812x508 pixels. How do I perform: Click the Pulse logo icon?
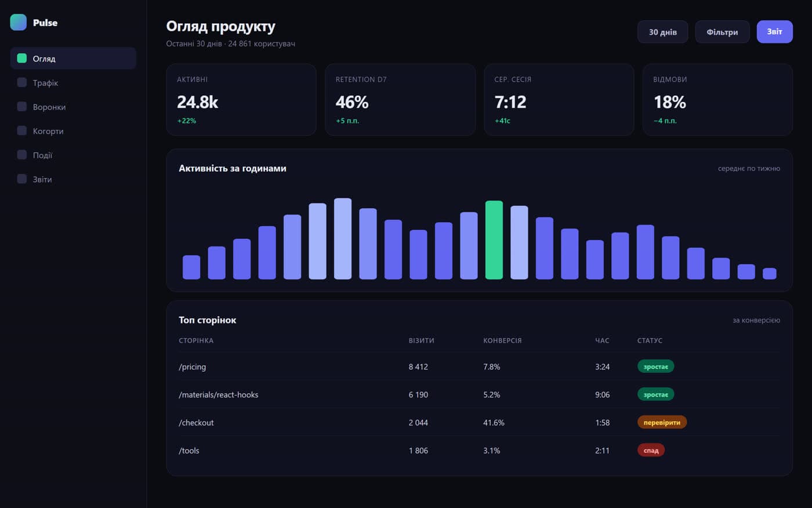(19, 23)
